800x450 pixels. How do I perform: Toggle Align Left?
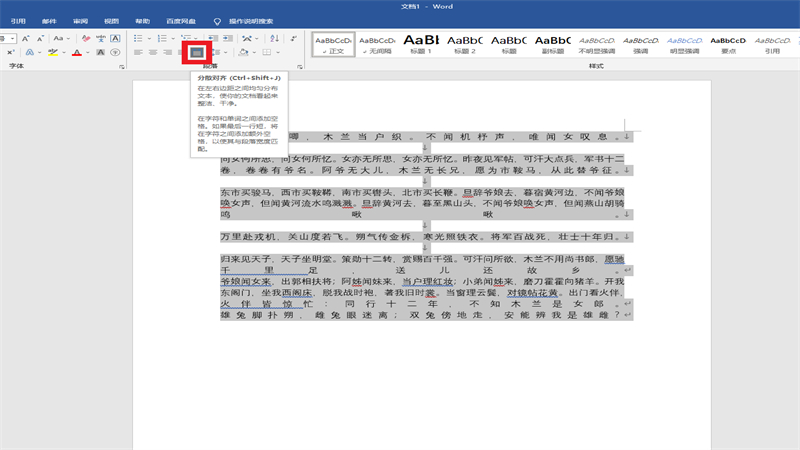138,52
